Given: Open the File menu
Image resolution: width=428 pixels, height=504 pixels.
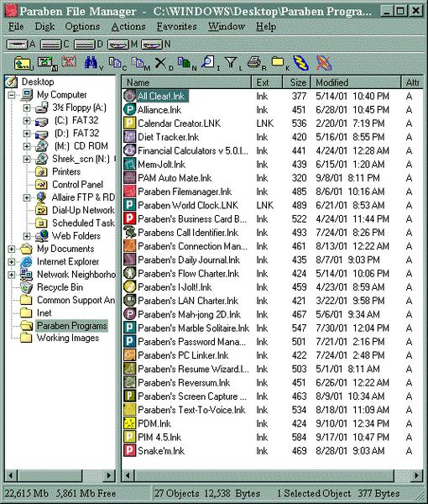Looking at the screenshot, I should click(16, 26).
